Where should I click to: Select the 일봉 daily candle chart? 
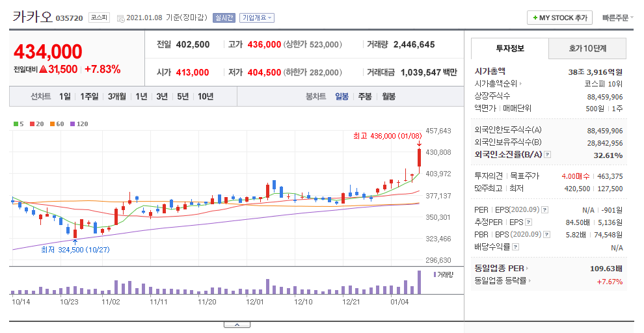[x=342, y=96]
